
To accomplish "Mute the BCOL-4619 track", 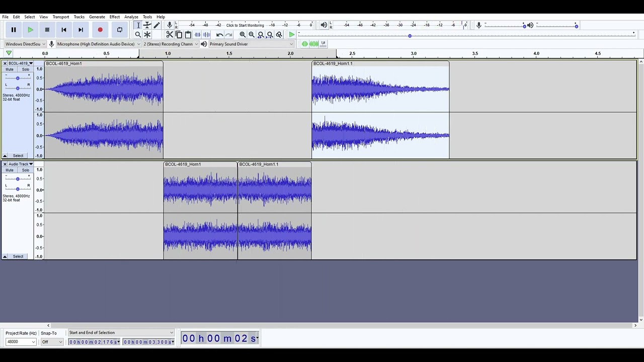I will click(10, 69).
